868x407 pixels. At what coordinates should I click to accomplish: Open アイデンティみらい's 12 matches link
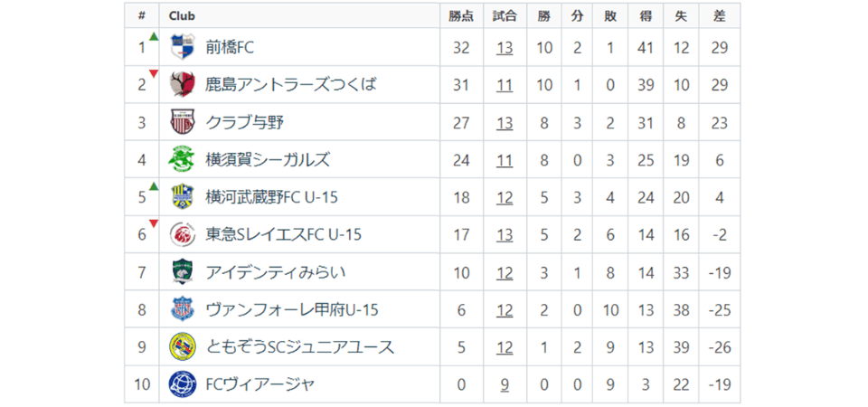(x=505, y=272)
